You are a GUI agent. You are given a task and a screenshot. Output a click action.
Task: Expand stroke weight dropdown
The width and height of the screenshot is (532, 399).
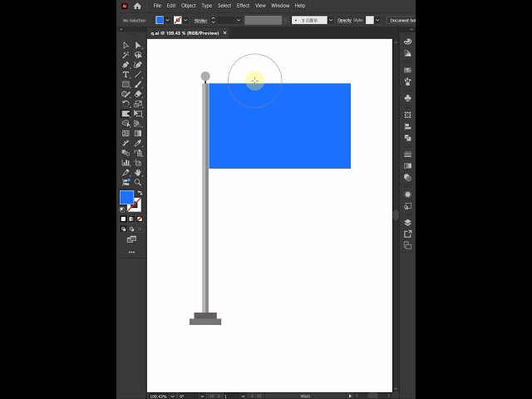point(239,20)
